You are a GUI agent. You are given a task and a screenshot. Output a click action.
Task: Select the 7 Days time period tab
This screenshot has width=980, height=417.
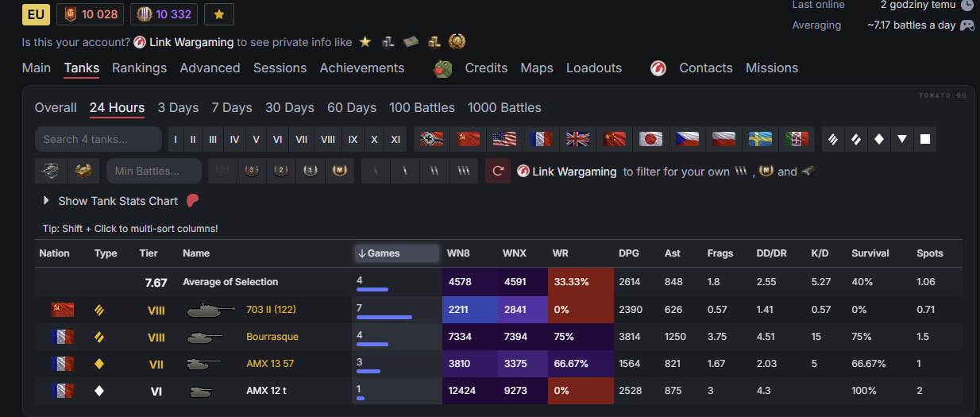[231, 108]
